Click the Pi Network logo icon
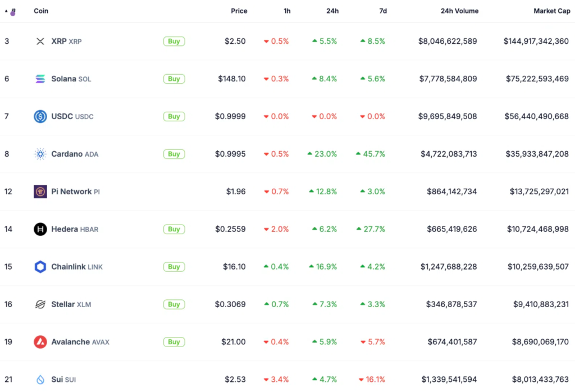The image size is (575, 392). pyautogui.click(x=40, y=192)
